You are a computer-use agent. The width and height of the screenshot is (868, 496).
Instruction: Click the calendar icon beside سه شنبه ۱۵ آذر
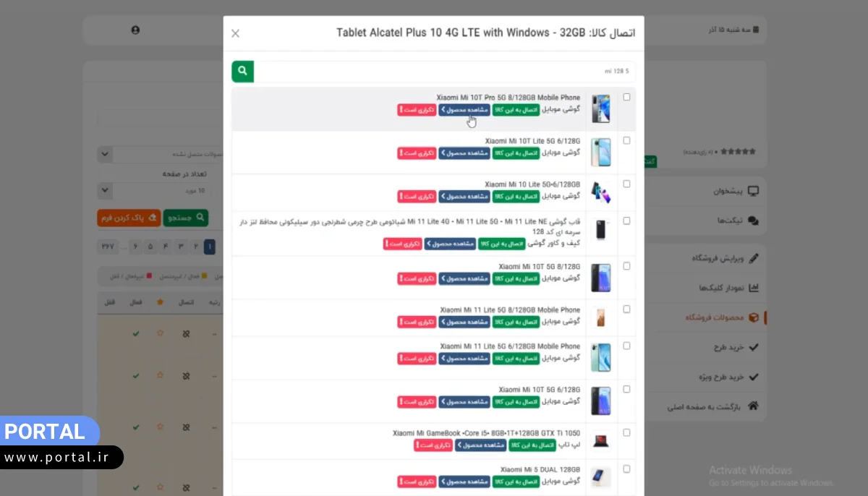tap(754, 30)
